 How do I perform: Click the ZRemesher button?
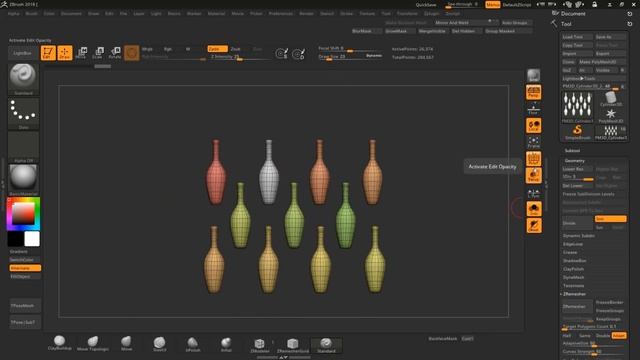point(577,306)
